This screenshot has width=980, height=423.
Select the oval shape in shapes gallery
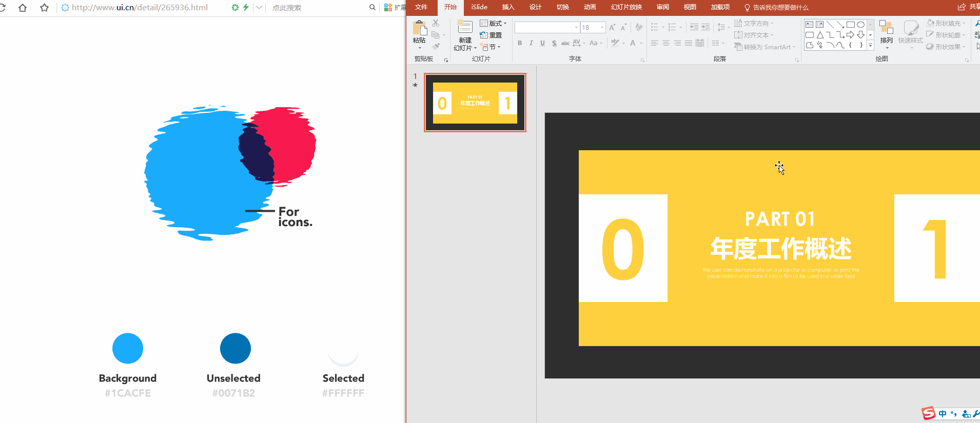pos(860,24)
